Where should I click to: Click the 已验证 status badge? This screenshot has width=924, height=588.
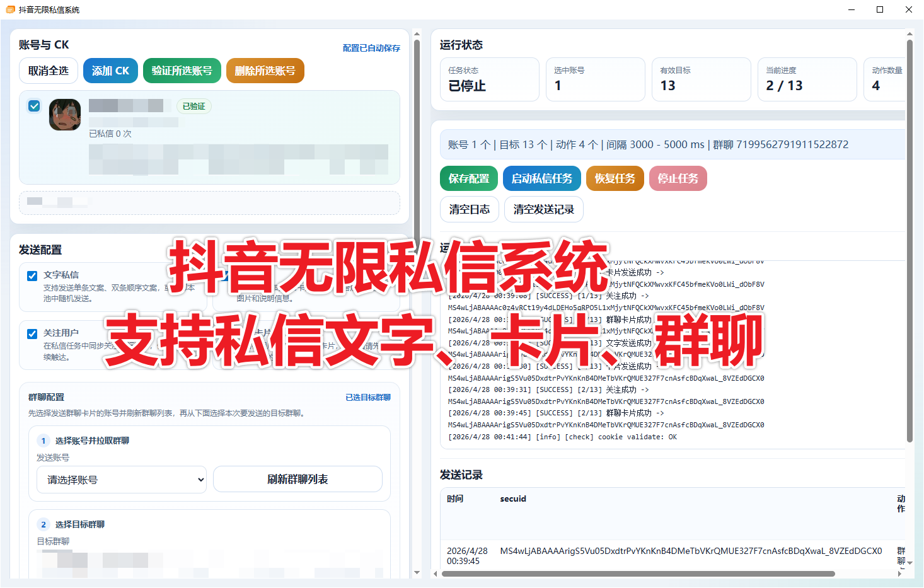[x=193, y=107]
